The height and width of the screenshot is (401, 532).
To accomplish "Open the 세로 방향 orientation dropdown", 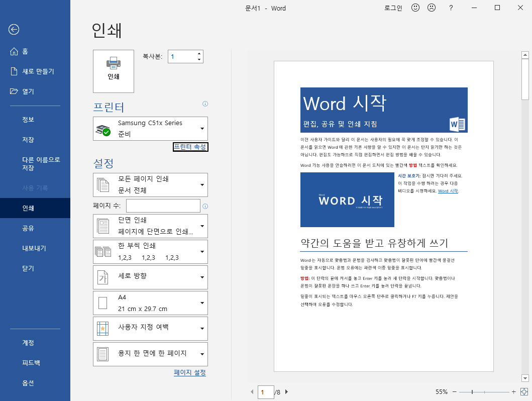I will click(x=150, y=277).
